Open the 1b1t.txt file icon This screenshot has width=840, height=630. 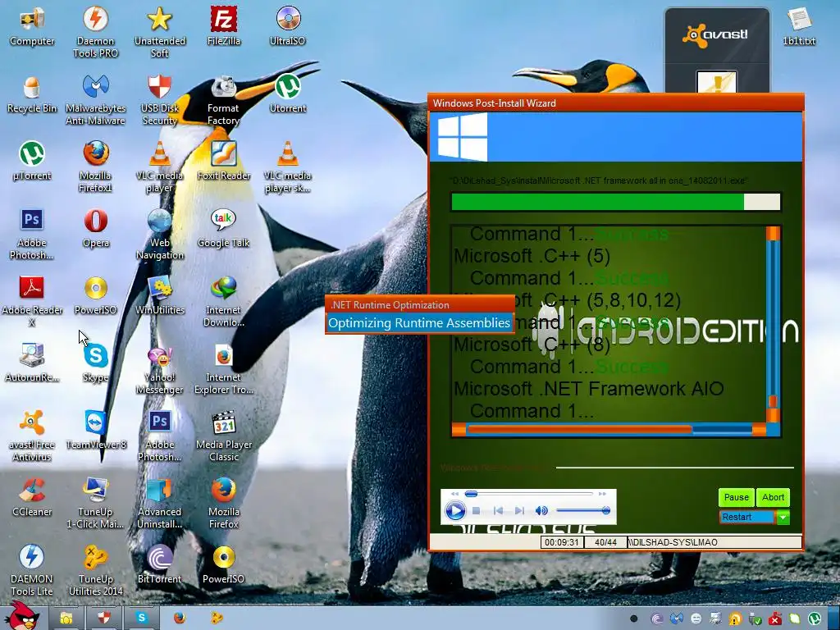tap(799, 27)
